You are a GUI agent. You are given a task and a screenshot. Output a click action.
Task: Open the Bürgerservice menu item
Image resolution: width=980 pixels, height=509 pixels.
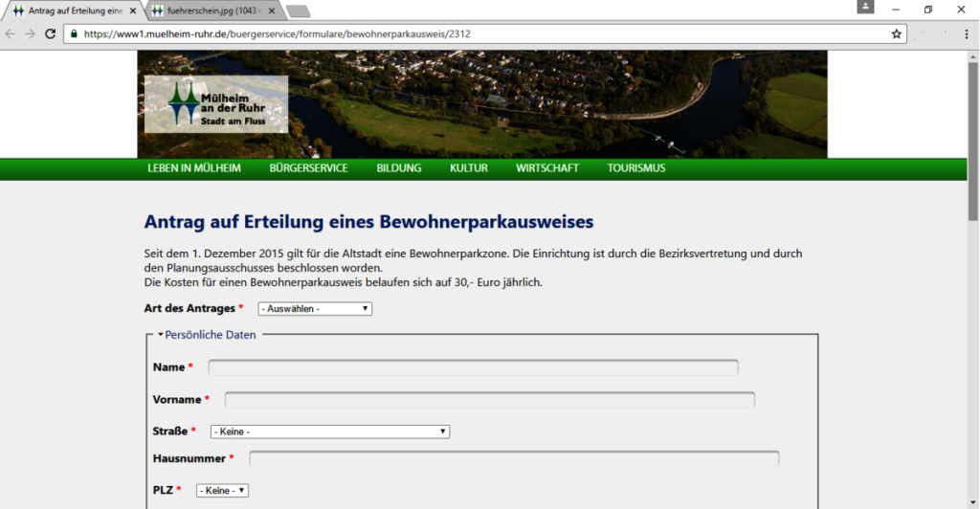pos(308,168)
